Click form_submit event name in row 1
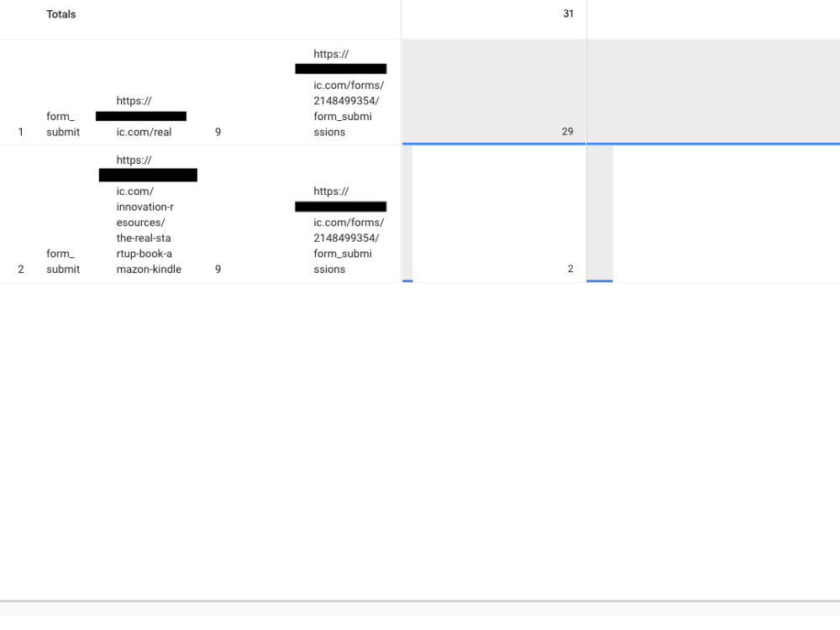The image size is (840, 630). pos(63,124)
